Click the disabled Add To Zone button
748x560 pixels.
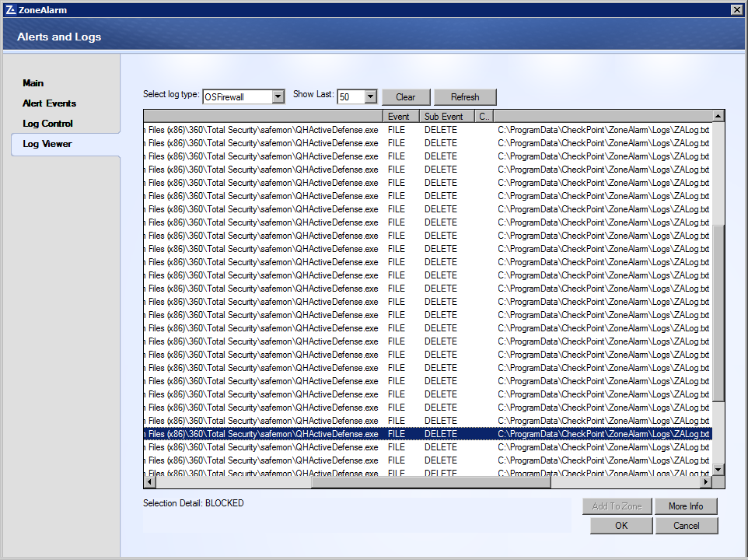(617, 506)
